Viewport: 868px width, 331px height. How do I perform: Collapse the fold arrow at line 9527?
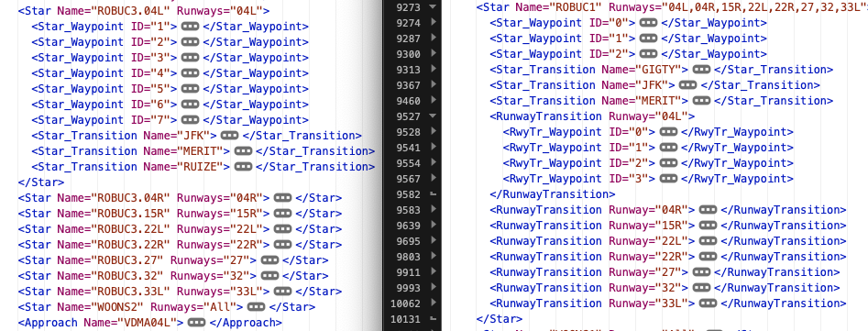tap(433, 116)
